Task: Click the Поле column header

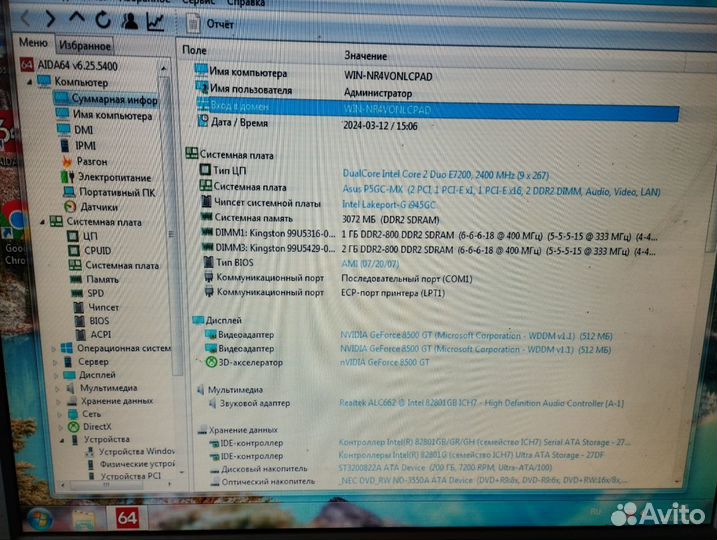Action: tap(196, 49)
